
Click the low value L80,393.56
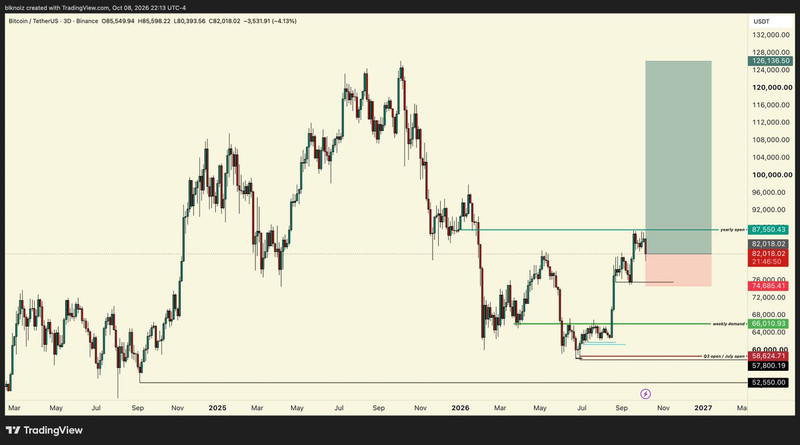tap(189, 21)
